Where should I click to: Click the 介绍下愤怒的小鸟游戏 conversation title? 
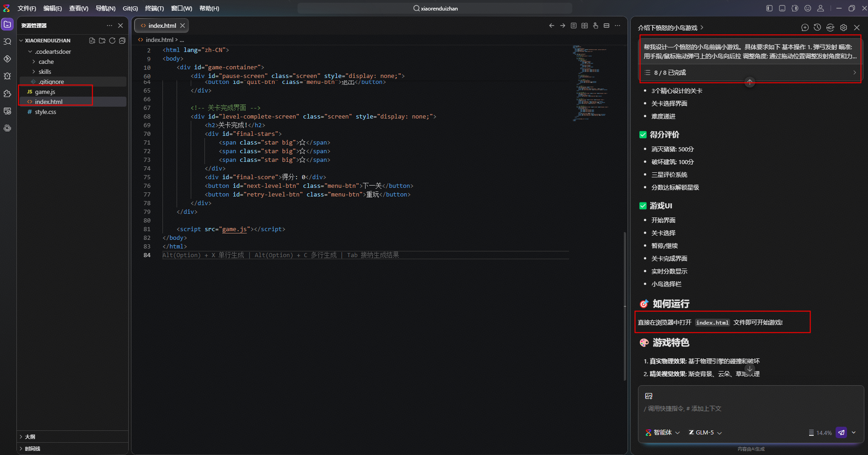click(x=668, y=28)
